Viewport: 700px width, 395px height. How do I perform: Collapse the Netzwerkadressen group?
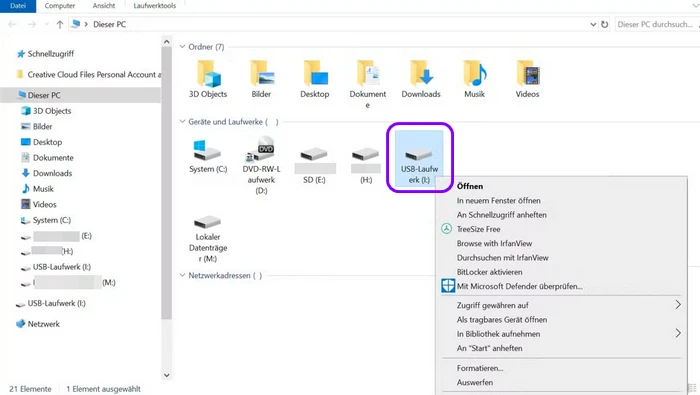(182, 275)
